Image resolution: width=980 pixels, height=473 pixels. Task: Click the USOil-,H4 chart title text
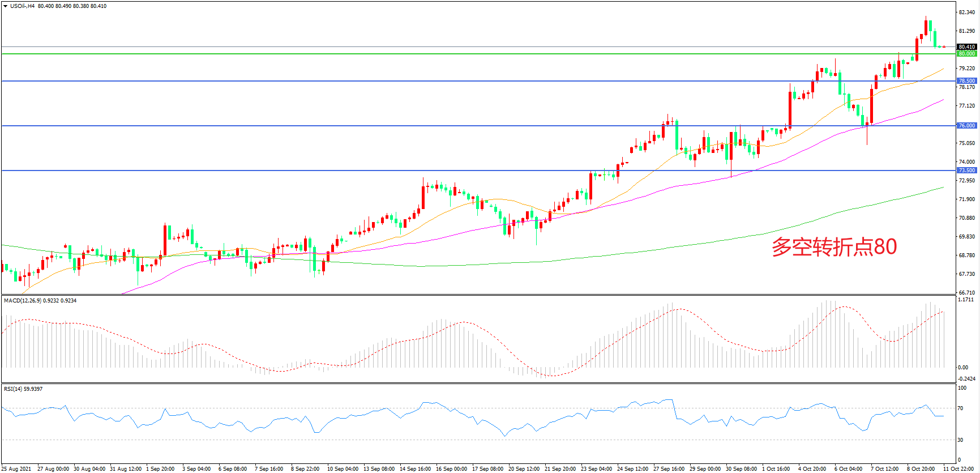23,6
